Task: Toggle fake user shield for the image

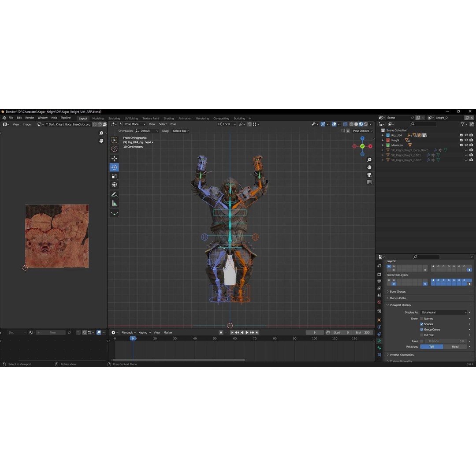Action: pyautogui.click(x=95, y=124)
